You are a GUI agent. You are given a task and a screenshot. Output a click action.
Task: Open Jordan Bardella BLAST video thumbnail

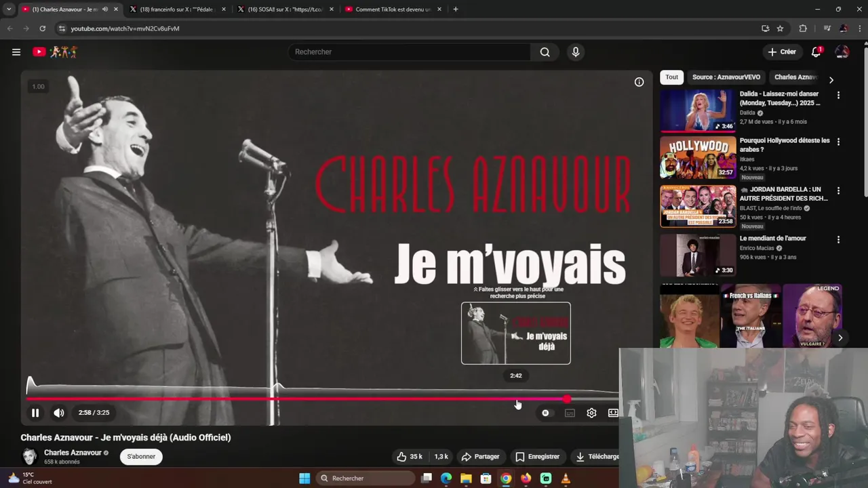(x=698, y=207)
